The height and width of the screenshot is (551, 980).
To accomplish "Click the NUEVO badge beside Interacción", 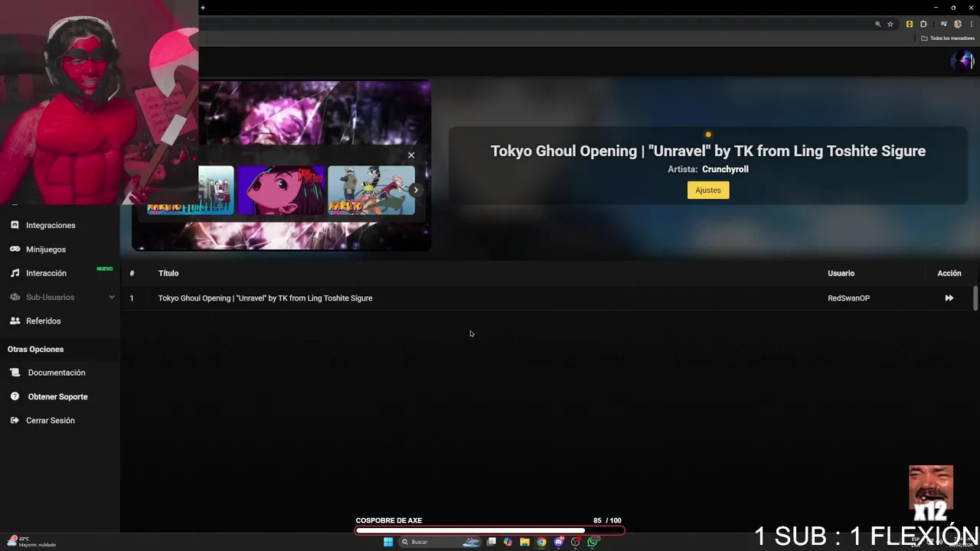I will click(105, 269).
